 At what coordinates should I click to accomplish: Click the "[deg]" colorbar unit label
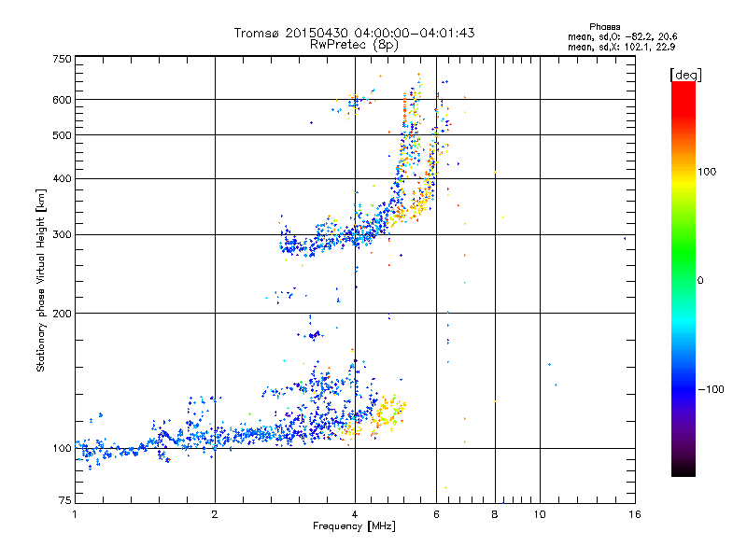(x=685, y=75)
